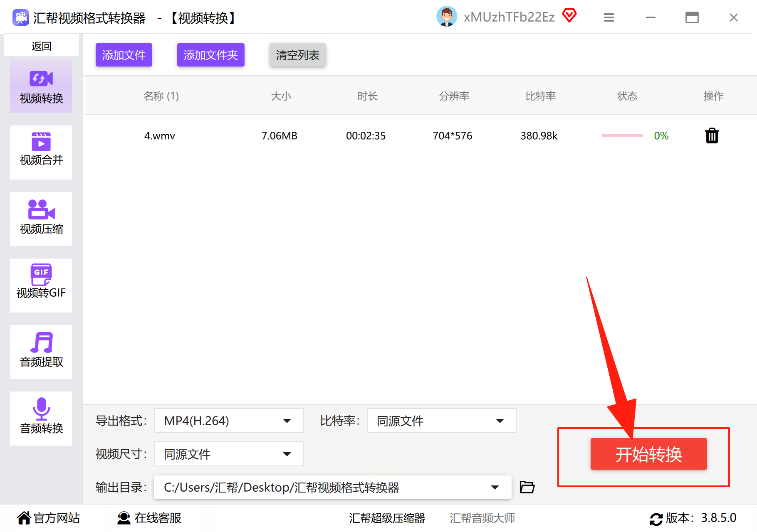Click the 清空列表 button
757x532 pixels.
(x=297, y=55)
